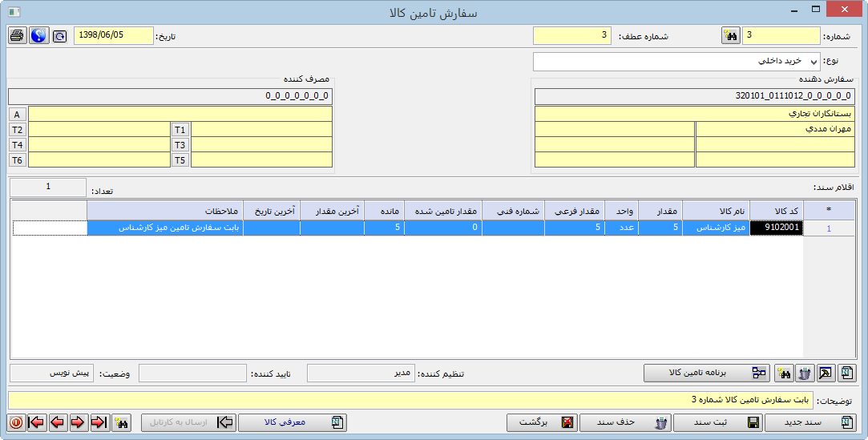Click the binoculars icon next to برنامه تامین کالا
Image resolution: width=868 pixels, height=440 pixels.
[783, 373]
